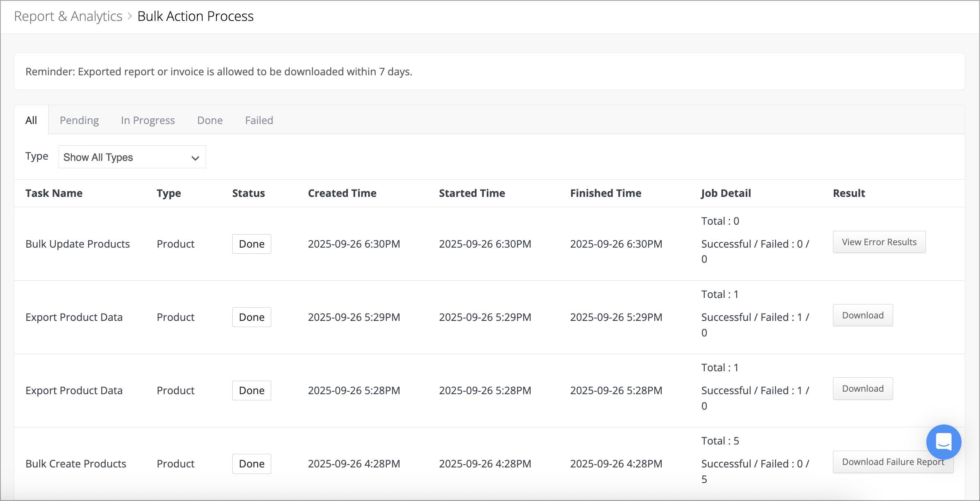Screen dimensions: 980x501
Task: Open the Show All Types dropdown
Action: pyautogui.click(x=132, y=157)
